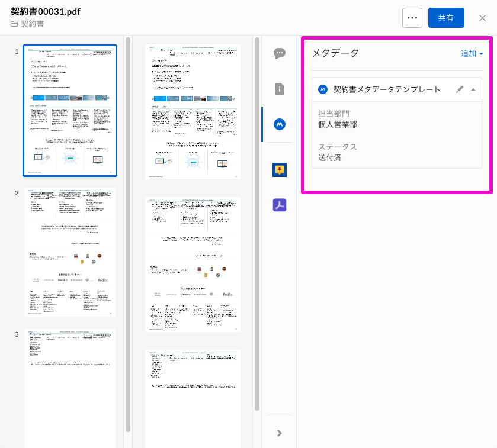Select page 2 thumbnail
Viewport: 497px width, 448px height.
click(x=70, y=252)
